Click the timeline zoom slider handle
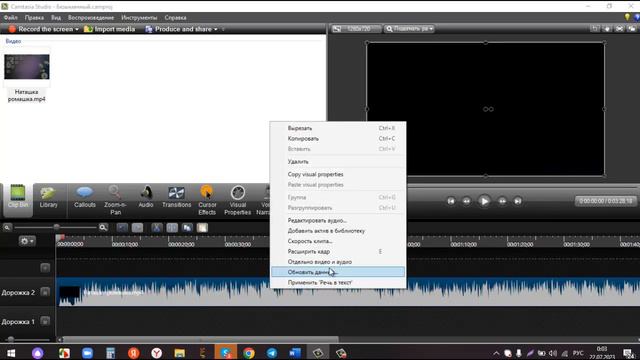640x360 pixels. 57,227
